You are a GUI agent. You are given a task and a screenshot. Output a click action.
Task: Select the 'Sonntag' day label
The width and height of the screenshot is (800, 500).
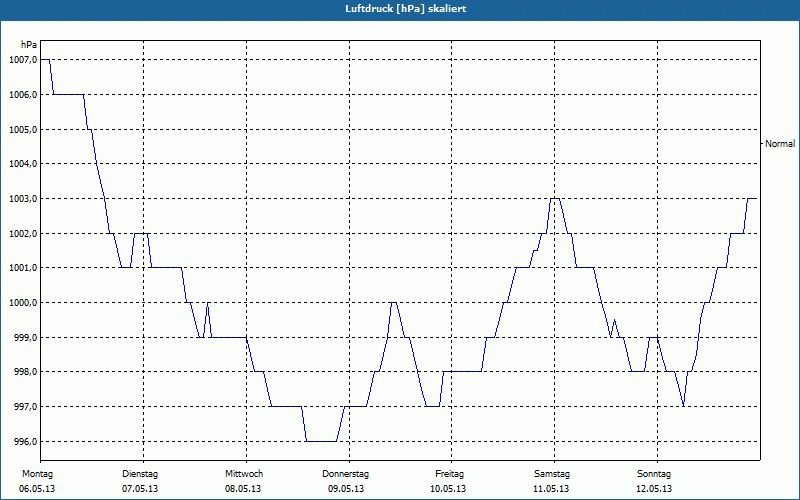point(654,474)
